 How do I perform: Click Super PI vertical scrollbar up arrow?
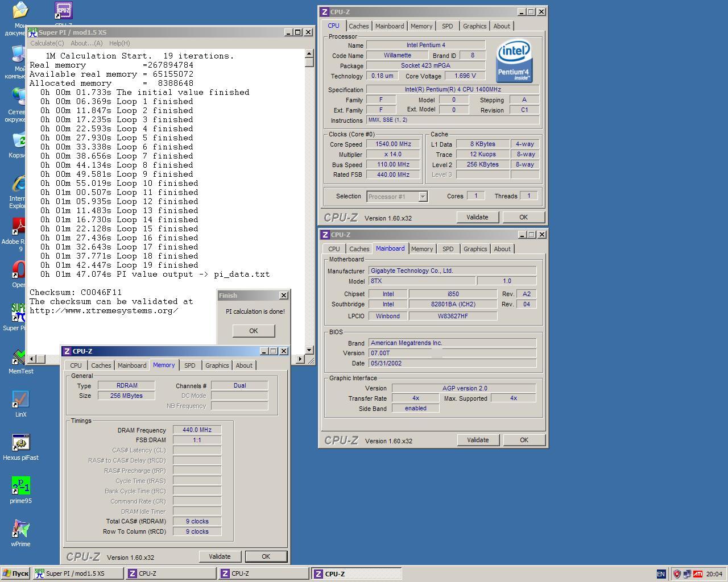309,53
